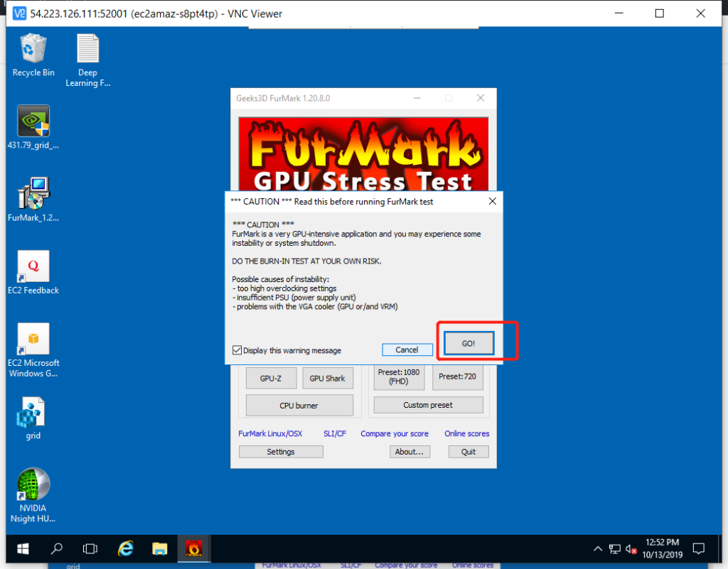The width and height of the screenshot is (728, 569).
Task: Click FurMark icon in the taskbar
Action: (x=193, y=548)
